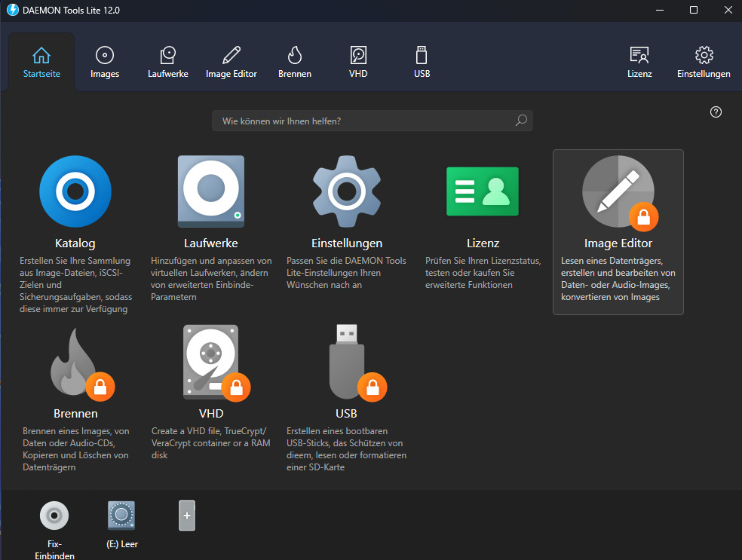742x560 pixels.
Task: Select the locked Image Editor tile
Action: (618, 194)
